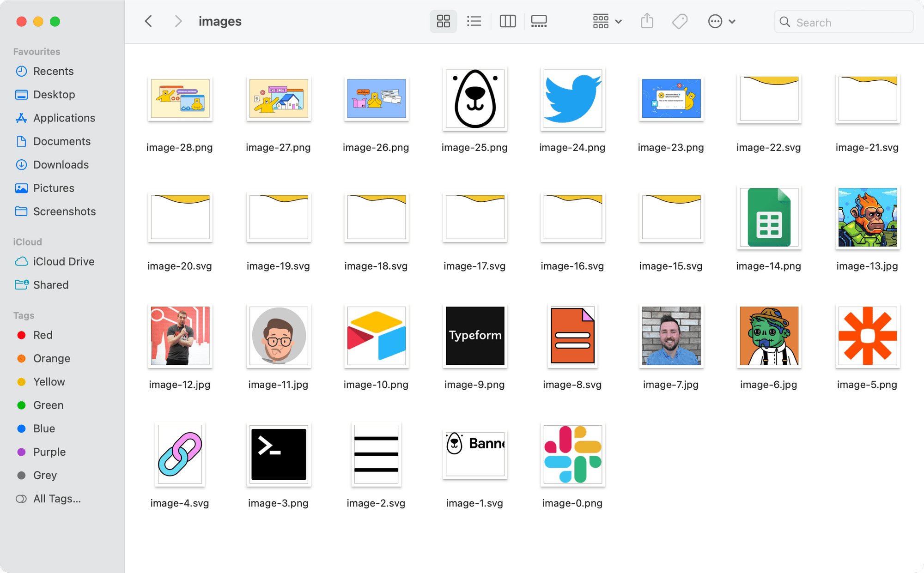Click the Search field
Viewport: 924px width, 573px height.
[x=843, y=22]
